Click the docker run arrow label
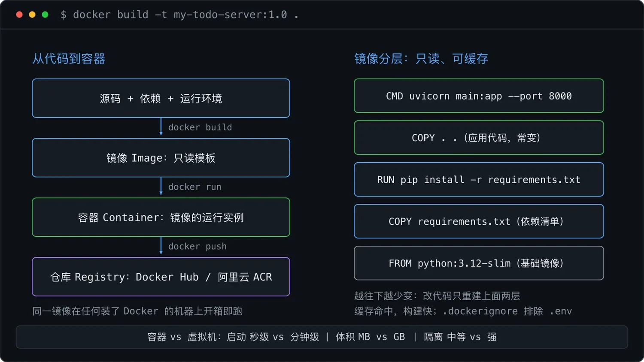The width and height of the screenshot is (644, 362). pos(195,187)
